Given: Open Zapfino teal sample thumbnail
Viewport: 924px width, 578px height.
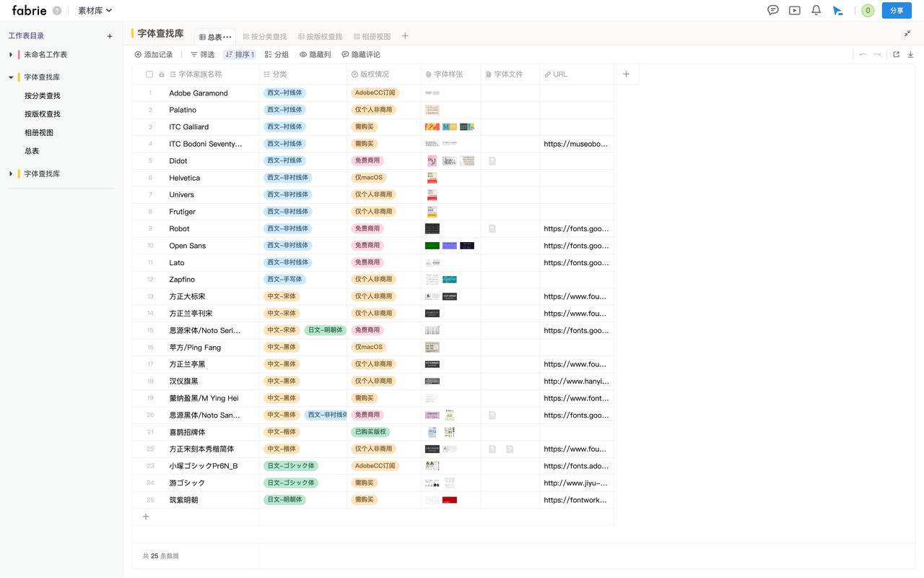Looking at the screenshot, I should click(449, 280).
